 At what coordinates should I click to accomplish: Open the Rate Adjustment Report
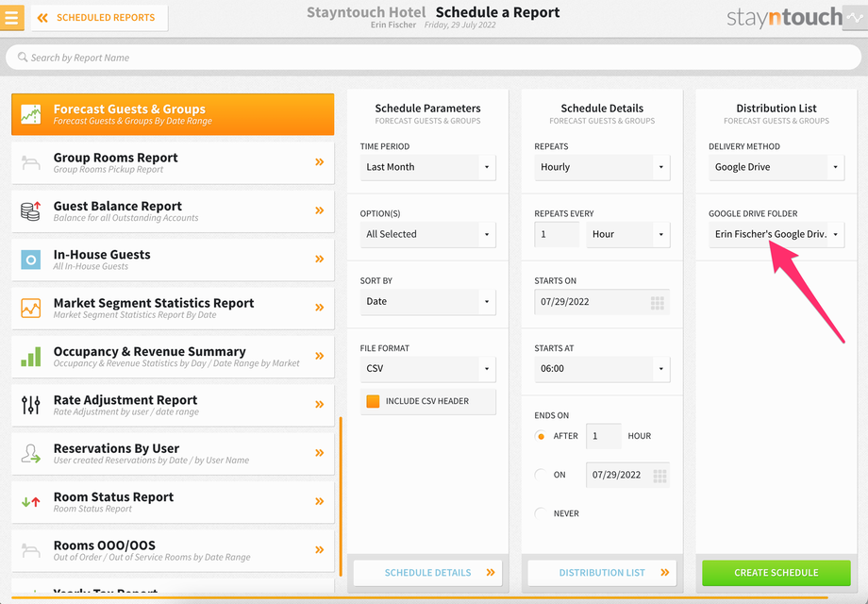click(x=173, y=405)
